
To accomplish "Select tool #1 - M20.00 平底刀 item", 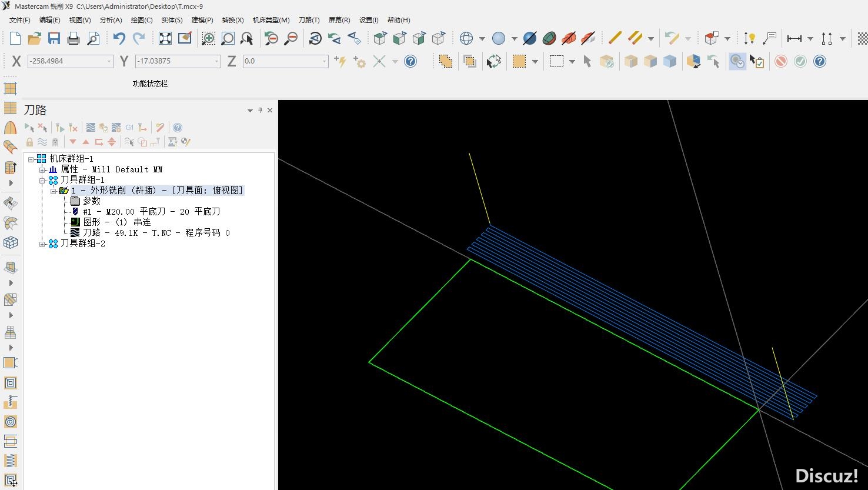I will [152, 212].
